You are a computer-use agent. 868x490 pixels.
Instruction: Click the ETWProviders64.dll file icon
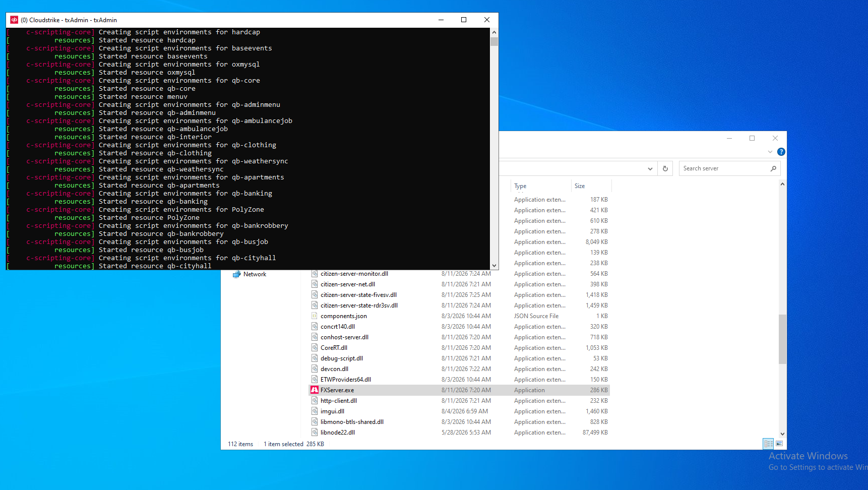click(315, 380)
